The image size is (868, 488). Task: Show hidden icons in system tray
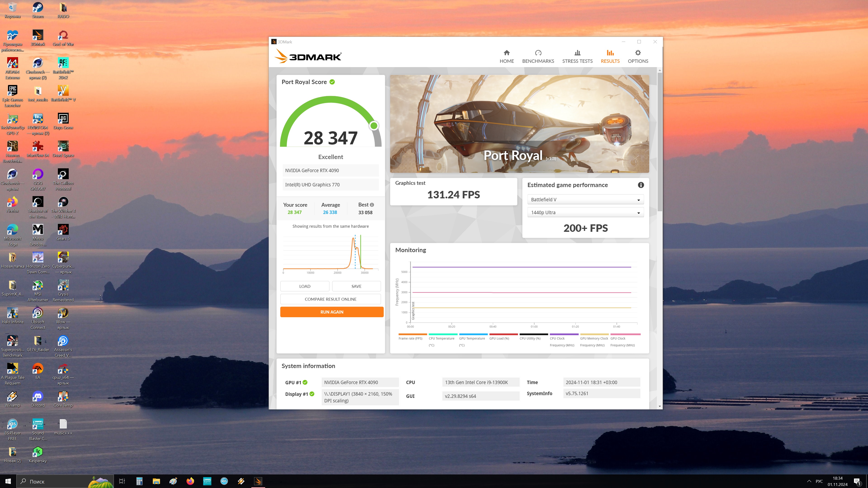(809, 481)
